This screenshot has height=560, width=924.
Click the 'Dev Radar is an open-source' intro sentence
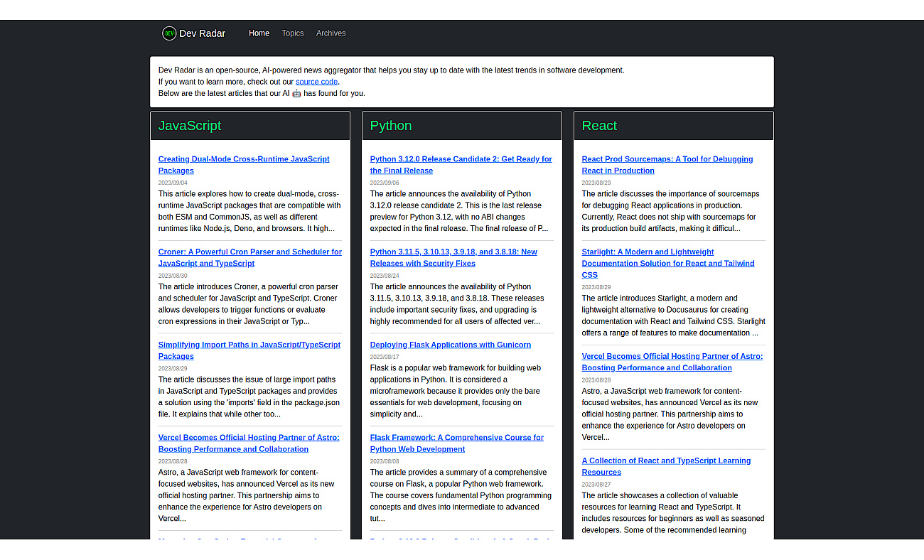pyautogui.click(x=392, y=70)
